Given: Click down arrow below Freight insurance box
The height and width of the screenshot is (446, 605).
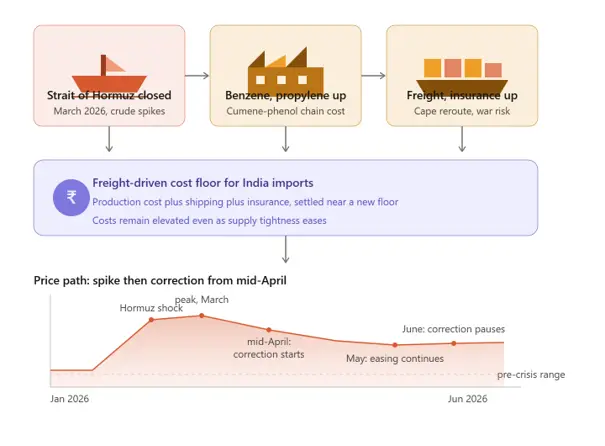Looking at the screenshot, I should tap(462, 139).
